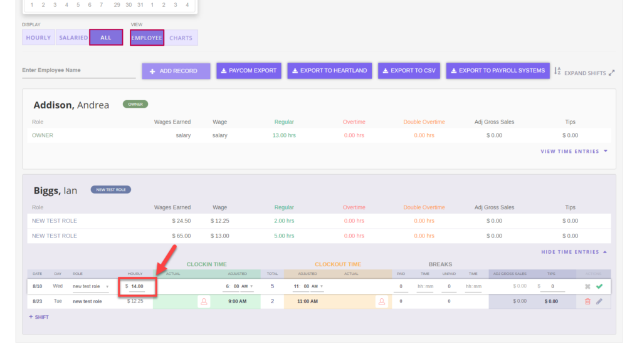Viewport: 642px width, 364px height.
Task: Click Export to Heartland
Action: 329,71
